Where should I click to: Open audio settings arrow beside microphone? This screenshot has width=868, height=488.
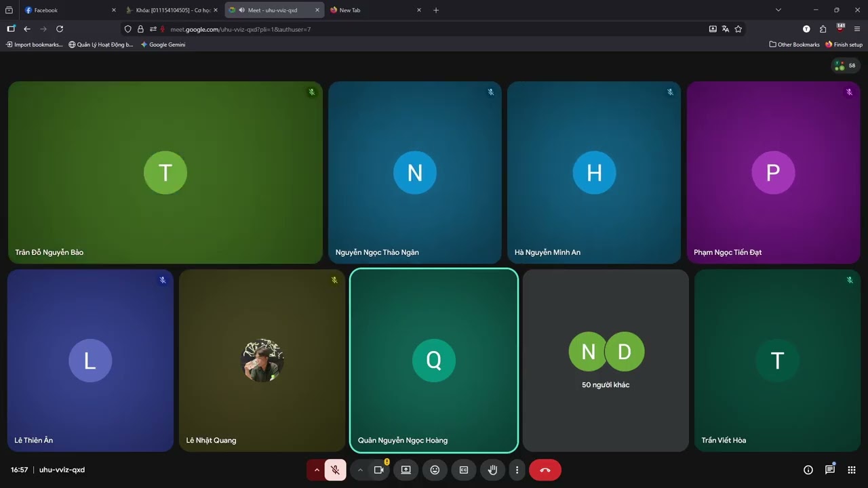[316, 470]
